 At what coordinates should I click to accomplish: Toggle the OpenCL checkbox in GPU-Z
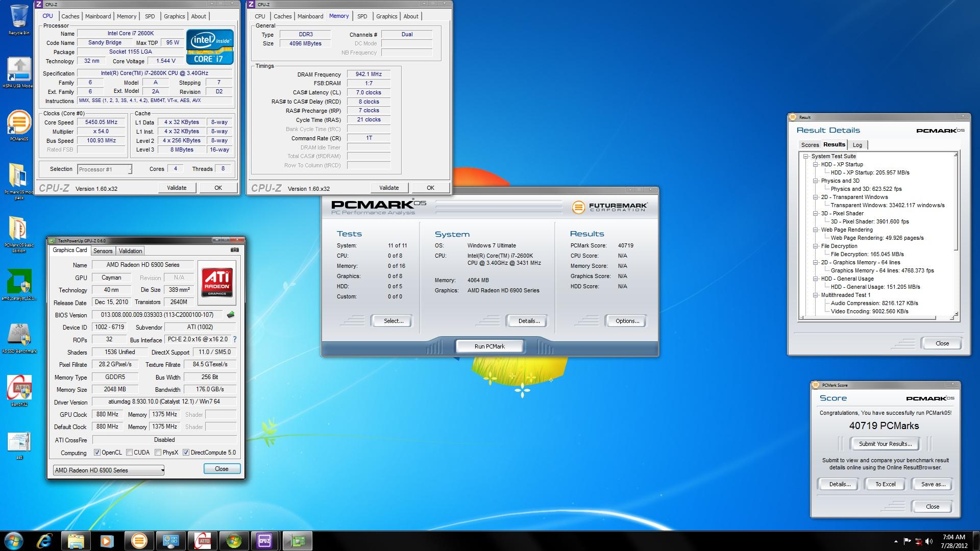tap(97, 453)
